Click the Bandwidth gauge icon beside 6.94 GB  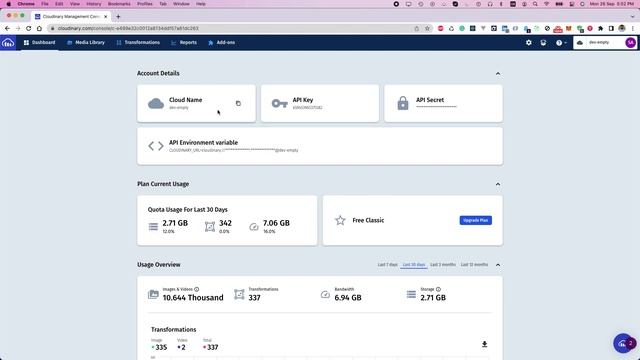click(325, 294)
